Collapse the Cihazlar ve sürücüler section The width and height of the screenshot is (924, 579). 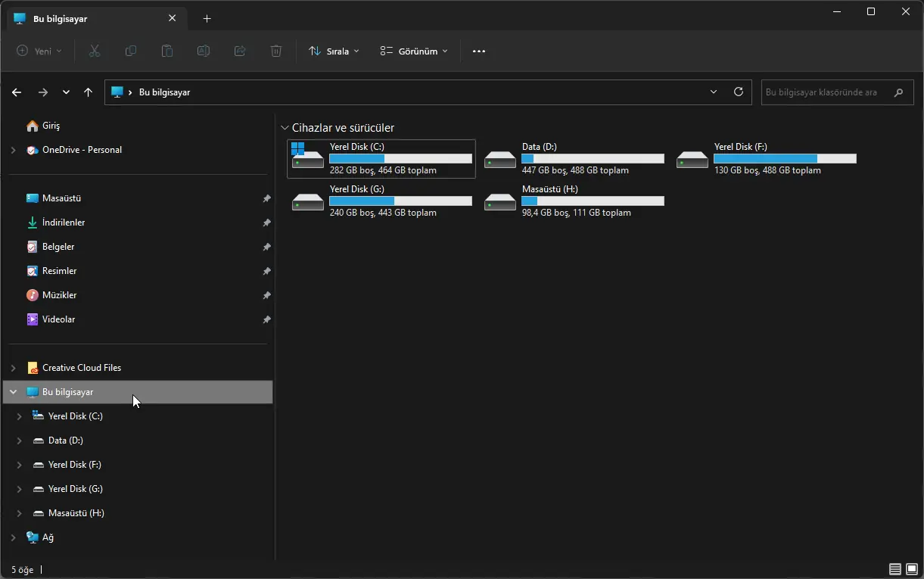[285, 127]
